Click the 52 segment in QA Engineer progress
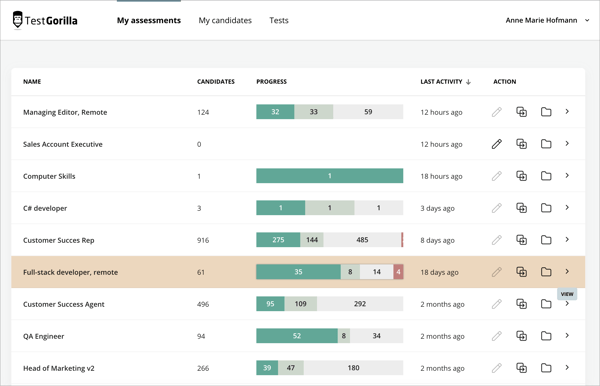Viewport: 600px width, 386px height. pyautogui.click(x=297, y=336)
